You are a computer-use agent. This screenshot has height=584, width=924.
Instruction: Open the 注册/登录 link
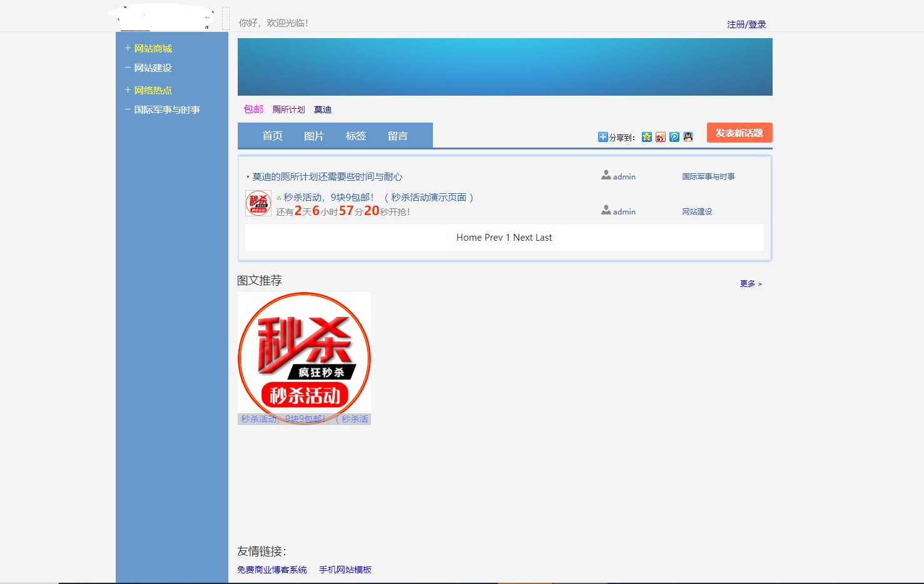point(746,24)
